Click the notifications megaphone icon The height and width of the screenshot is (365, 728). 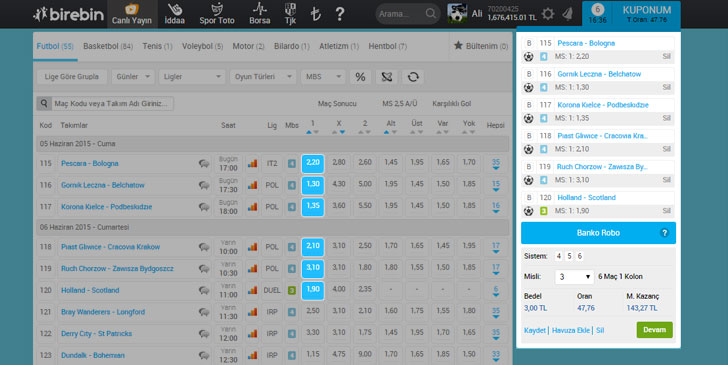click(567, 14)
